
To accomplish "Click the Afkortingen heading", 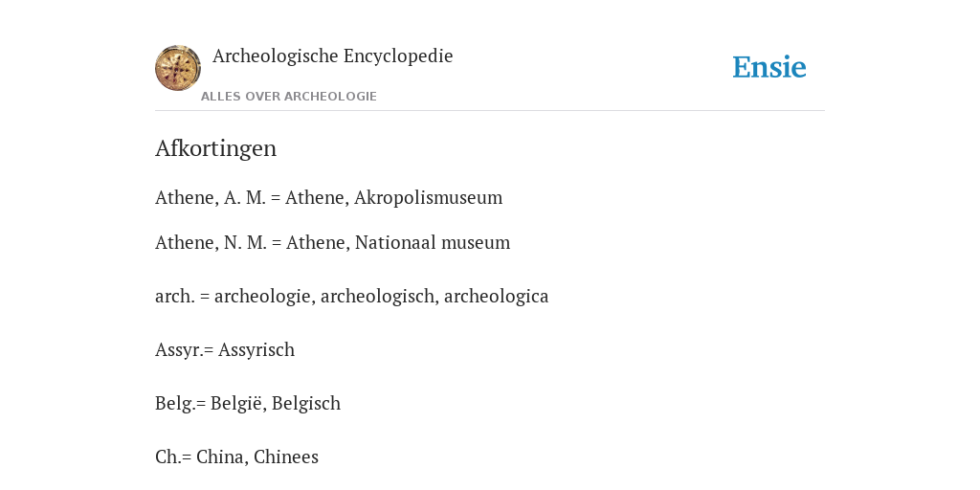I will point(215,148).
